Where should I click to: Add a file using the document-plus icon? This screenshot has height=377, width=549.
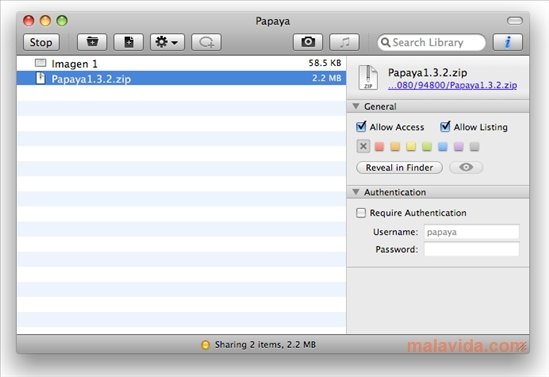pyautogui.click(x=129, y=42)
